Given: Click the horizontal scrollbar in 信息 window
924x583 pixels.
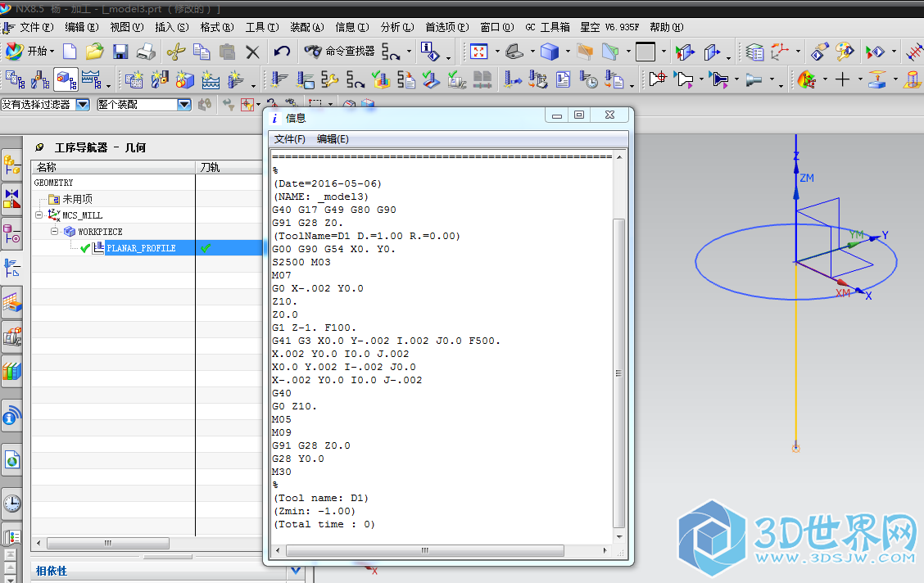Looking at the screenshot, I should 425,550.
